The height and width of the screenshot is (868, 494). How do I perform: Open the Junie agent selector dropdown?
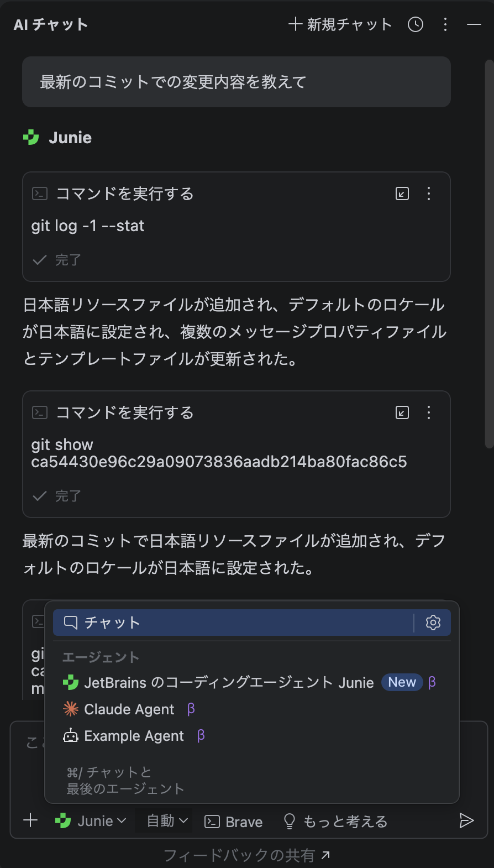[x=91, y=821]
